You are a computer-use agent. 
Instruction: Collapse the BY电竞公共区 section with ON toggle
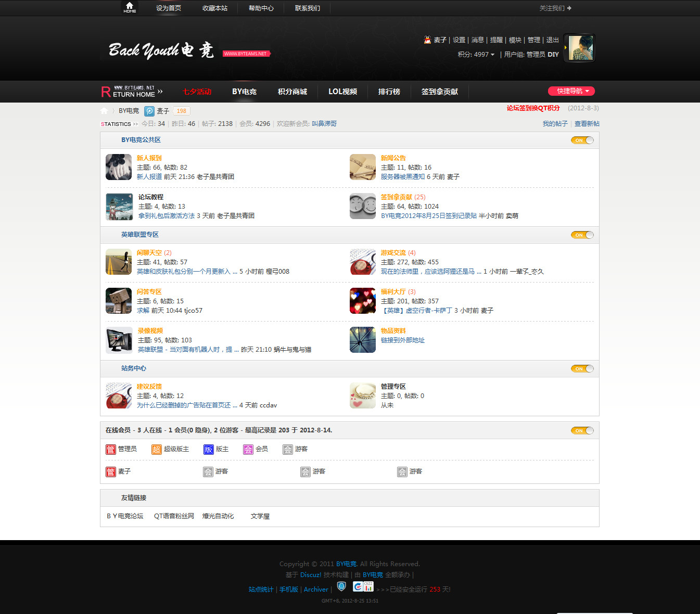point(582,140)
